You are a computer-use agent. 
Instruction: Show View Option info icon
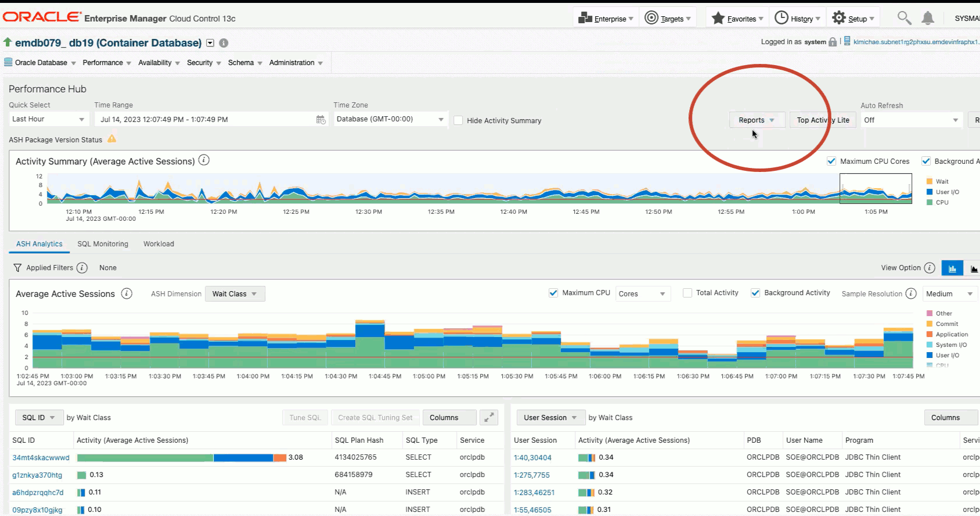click(929, 268)
